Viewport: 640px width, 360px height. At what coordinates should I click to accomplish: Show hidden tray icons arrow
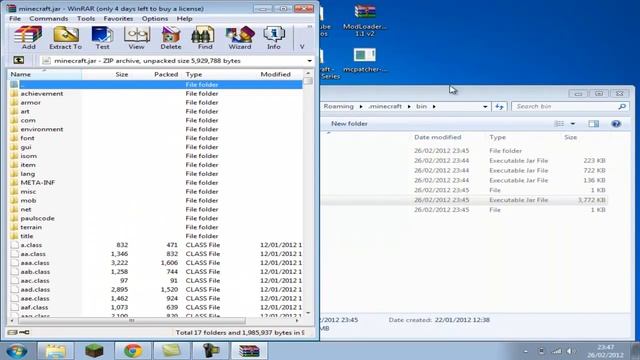tap(526, 351)
